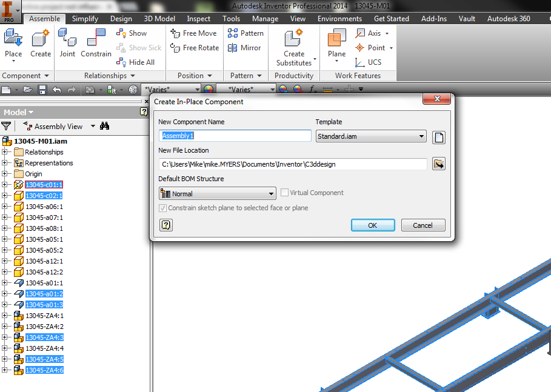Open the Autodesk 360 ribbon tab
The image size is (551, 392).
tap(509, 19)
